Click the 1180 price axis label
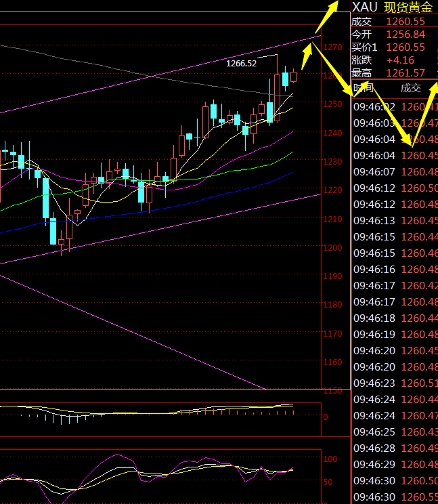The image size is (438, 504). 332,304
